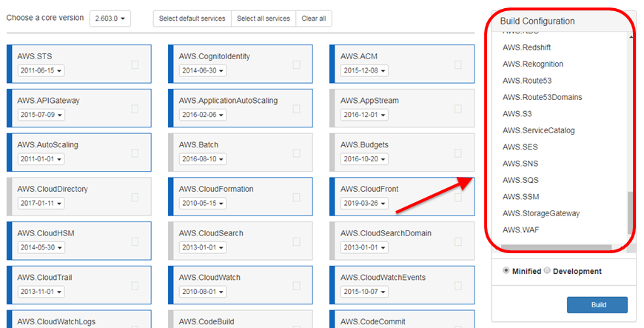Tick the AWS.CloudSearchDomain checkbox
Viewport: 644px width, 328px height.
click(458, 241)
